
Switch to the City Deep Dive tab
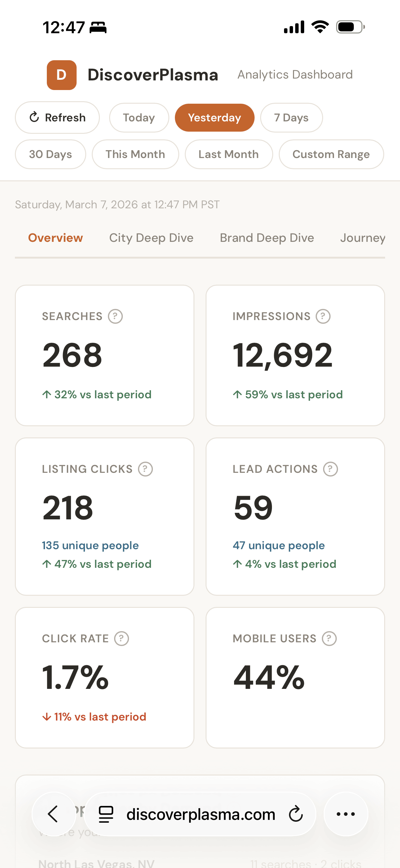pos(151,238)
